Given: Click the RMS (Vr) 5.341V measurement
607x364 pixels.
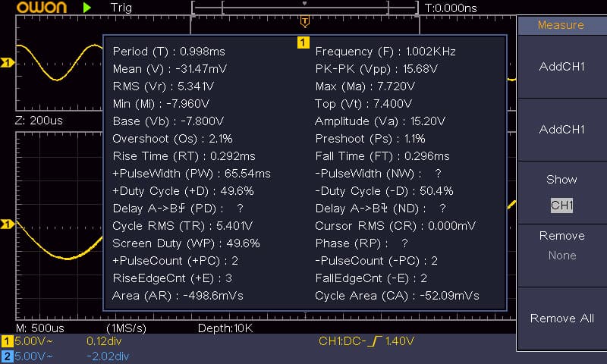Looking at the screenshot, I should (163, 86).
